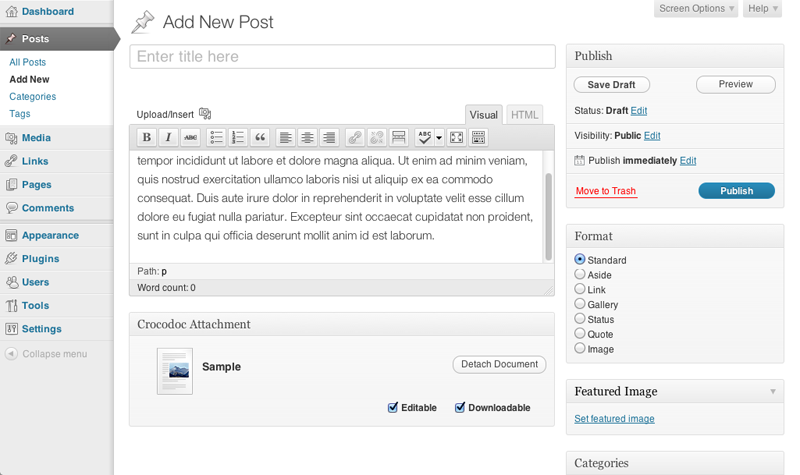Open the spellcheck language dropdown arrow
800x475 pixels.
click(x=439, y=137)
